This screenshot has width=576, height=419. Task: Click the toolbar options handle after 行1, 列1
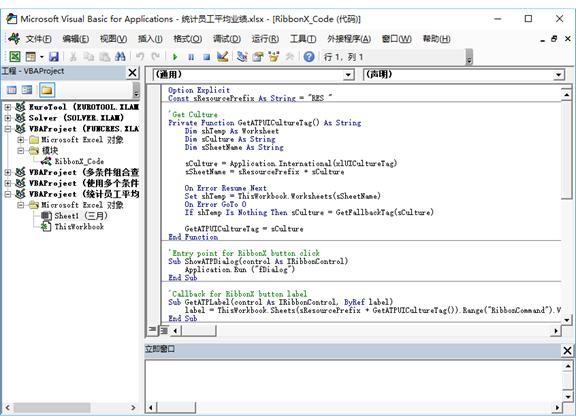point(469,57)
